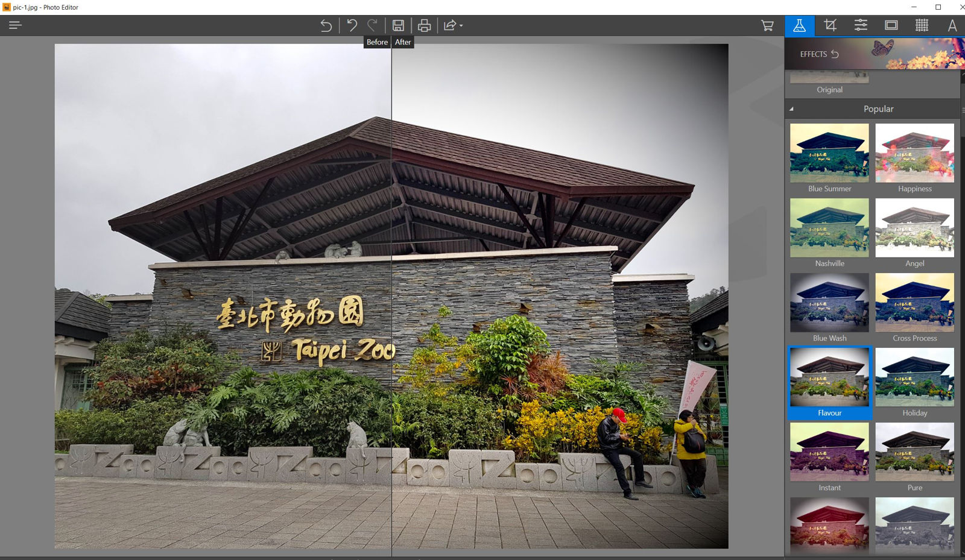
Task: Click the Popular section header
Action: coord(872,109)
